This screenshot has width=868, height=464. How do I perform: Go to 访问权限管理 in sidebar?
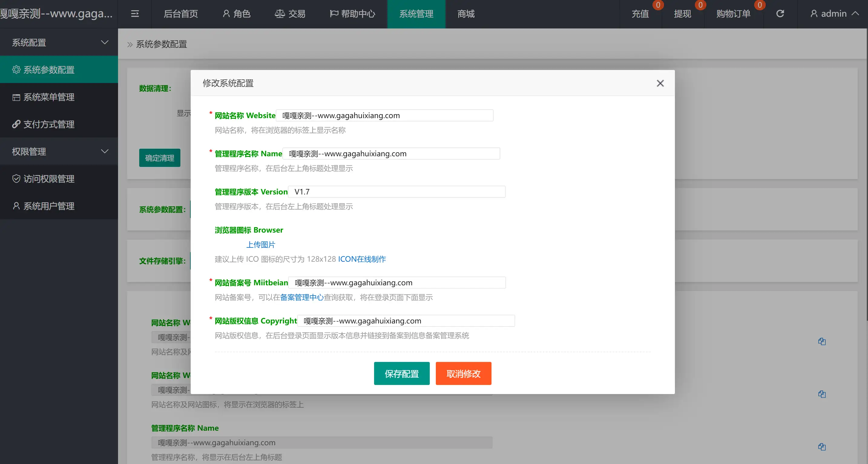pos(49,179)
